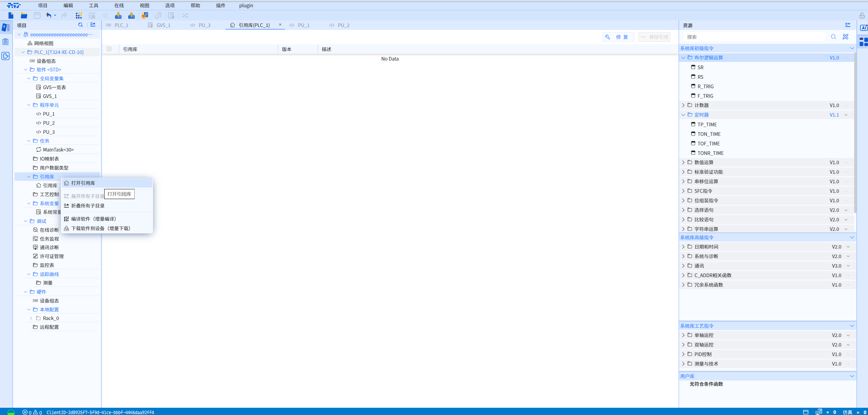The image size is (868, 415).
Task: Click the 修复 button
Action: [x=618, y=37]
